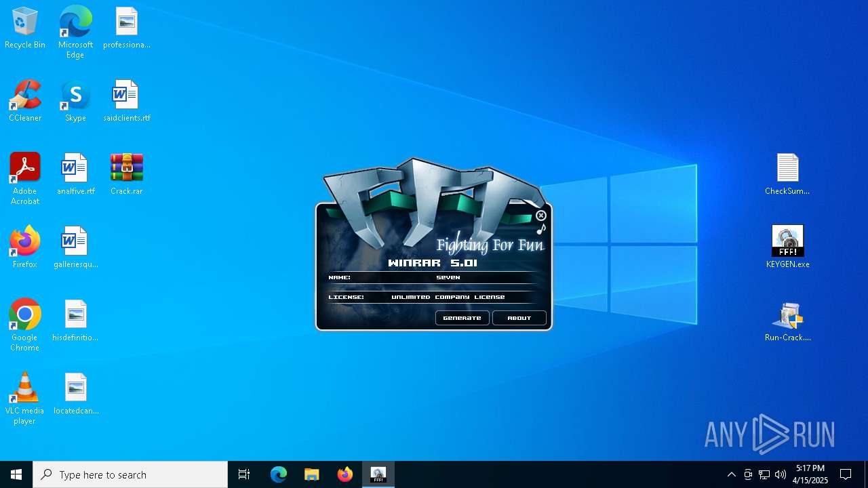
Task: Select the galleriesqu... Word document
Action: click(75, 247)
